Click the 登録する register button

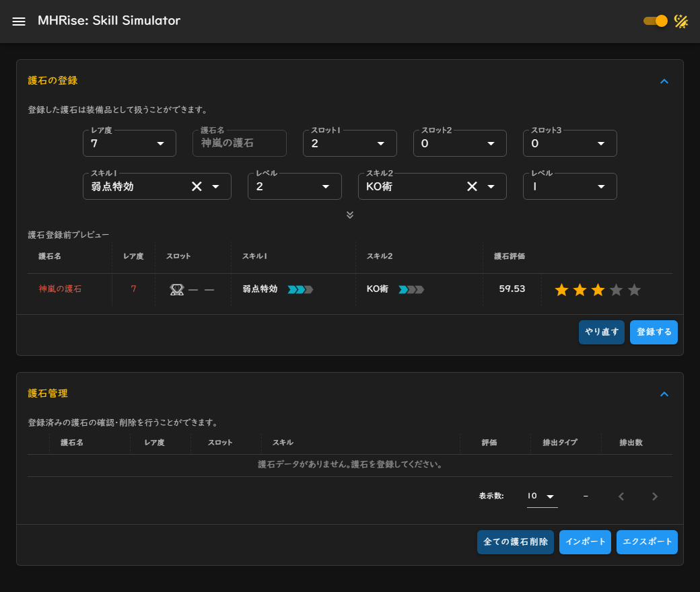(654, 332)
